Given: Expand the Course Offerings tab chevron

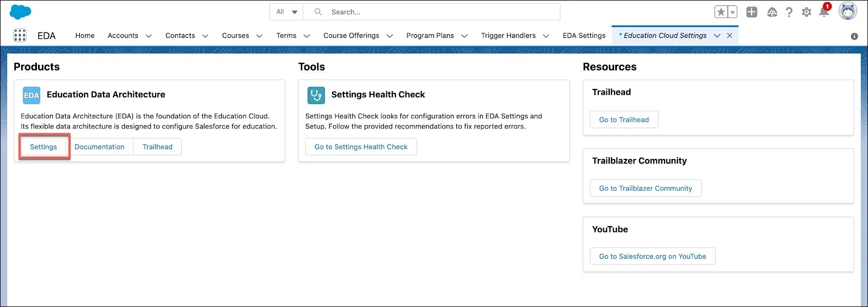Looking at the screenshot, I should click(x=390, y=36).
